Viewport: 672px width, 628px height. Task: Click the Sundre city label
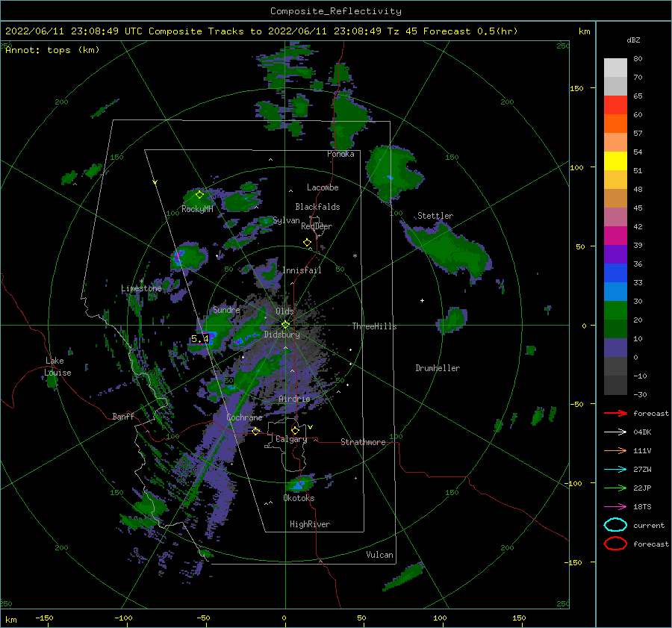click(226, 309)
